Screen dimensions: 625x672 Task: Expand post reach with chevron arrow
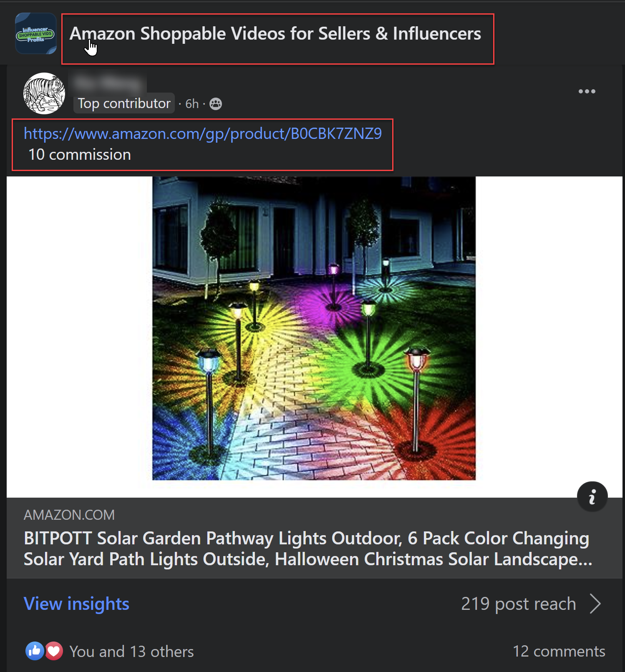[595, 604]
